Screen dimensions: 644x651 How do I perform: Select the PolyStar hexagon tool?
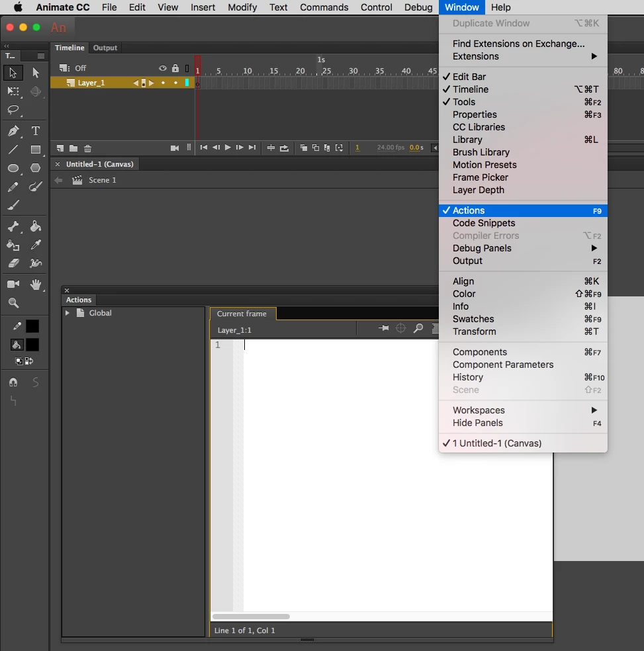click(36, 168)
